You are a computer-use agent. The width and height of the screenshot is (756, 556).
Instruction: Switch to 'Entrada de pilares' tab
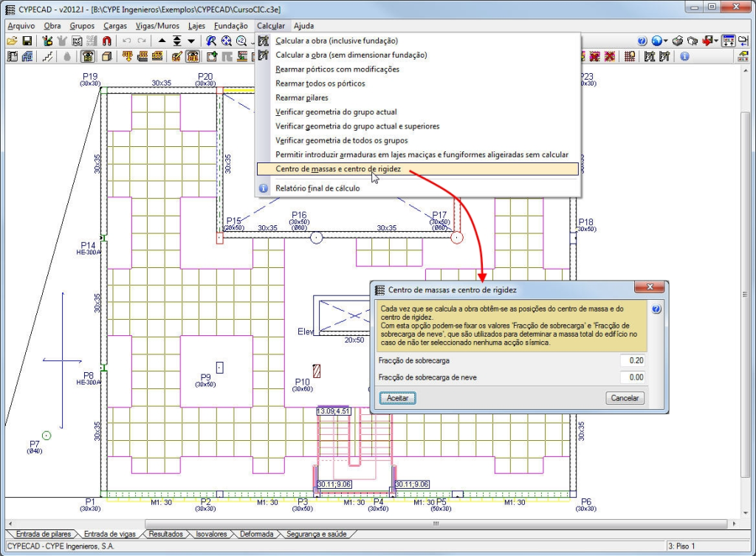(44, 534)
